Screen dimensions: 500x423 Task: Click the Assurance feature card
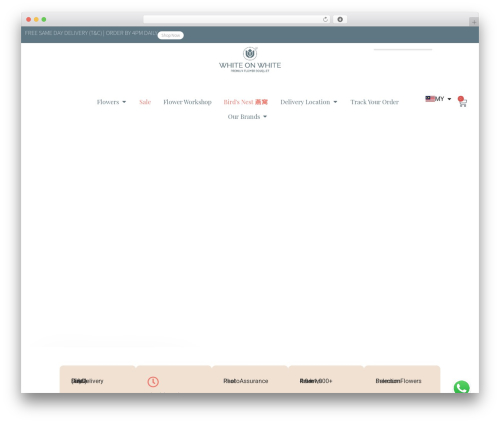click(250, 380)
